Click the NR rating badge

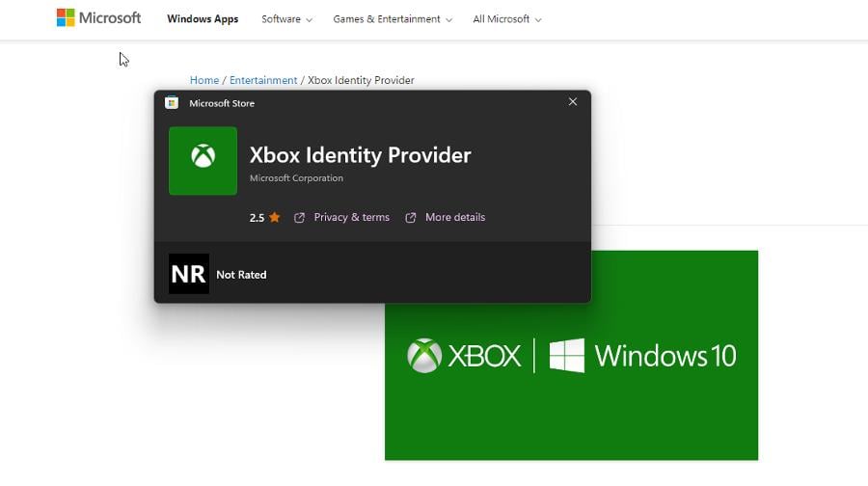[x=189, y=274]
